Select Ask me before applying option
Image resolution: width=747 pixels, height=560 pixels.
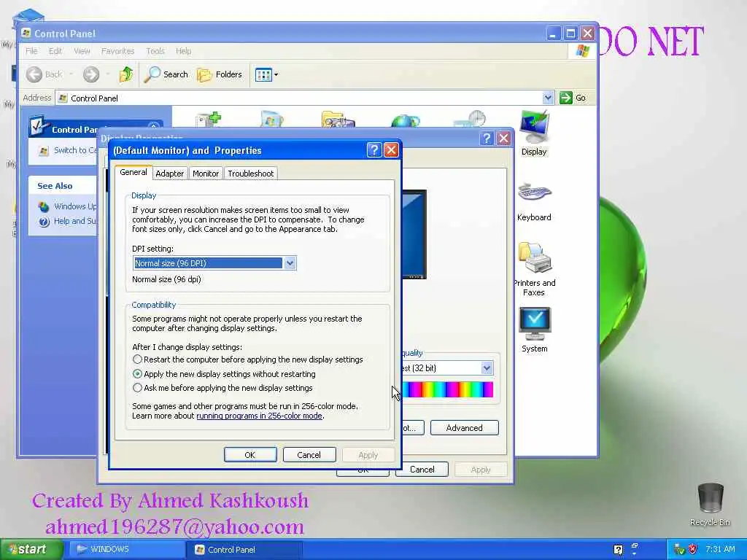click(223, 388)
